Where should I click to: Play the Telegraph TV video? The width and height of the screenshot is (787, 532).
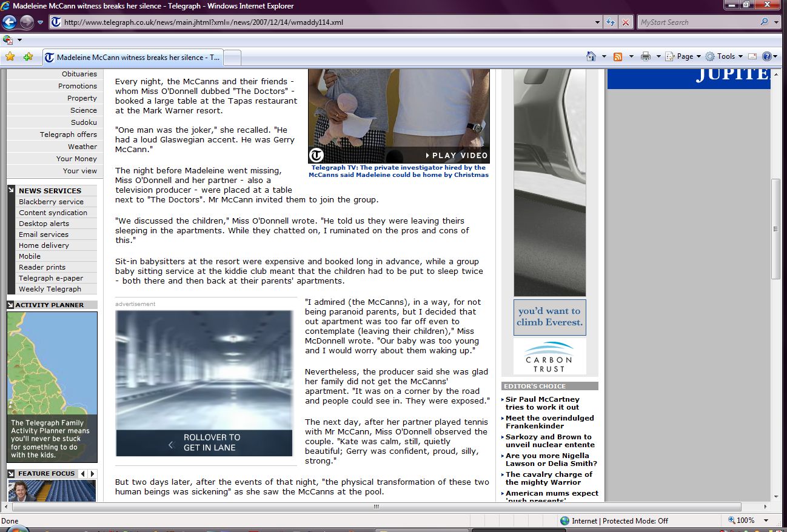456,156
